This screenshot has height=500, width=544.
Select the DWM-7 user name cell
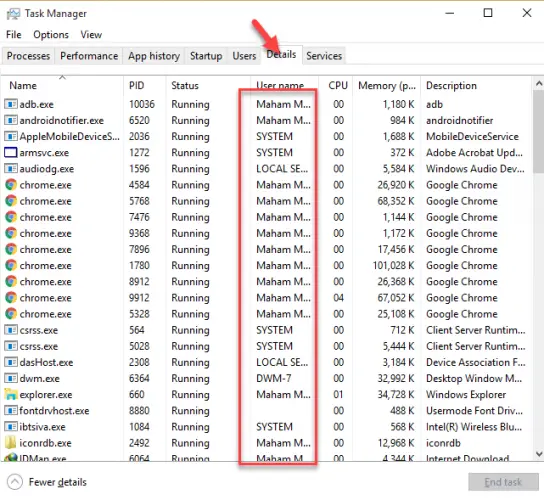[273, 379]
